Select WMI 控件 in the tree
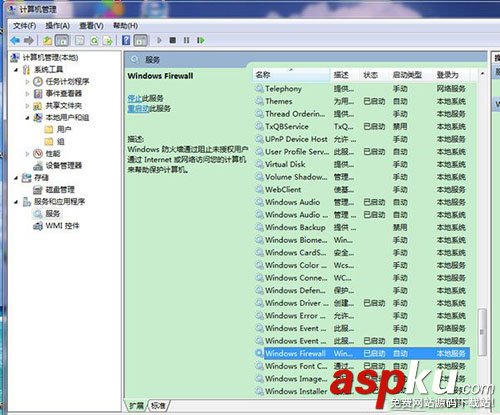Screen dimensions: 500x415 pyautogui.click(x=62, y=226)
